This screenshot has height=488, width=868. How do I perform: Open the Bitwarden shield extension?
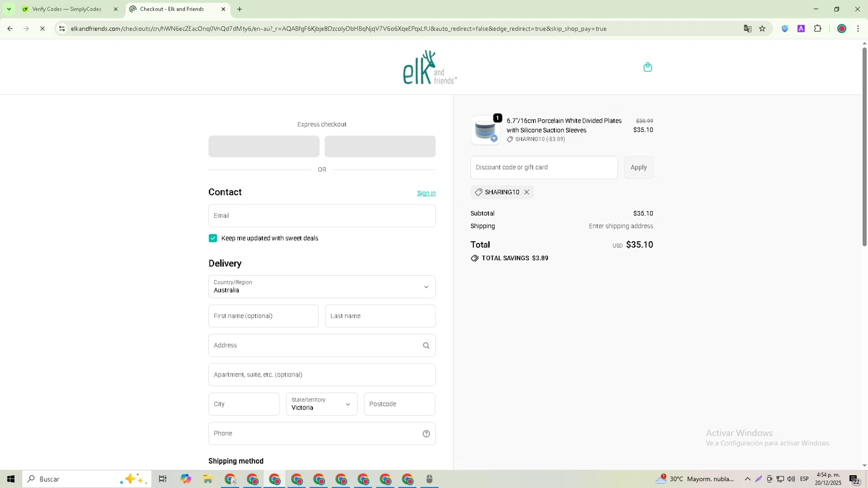[785, 28]
